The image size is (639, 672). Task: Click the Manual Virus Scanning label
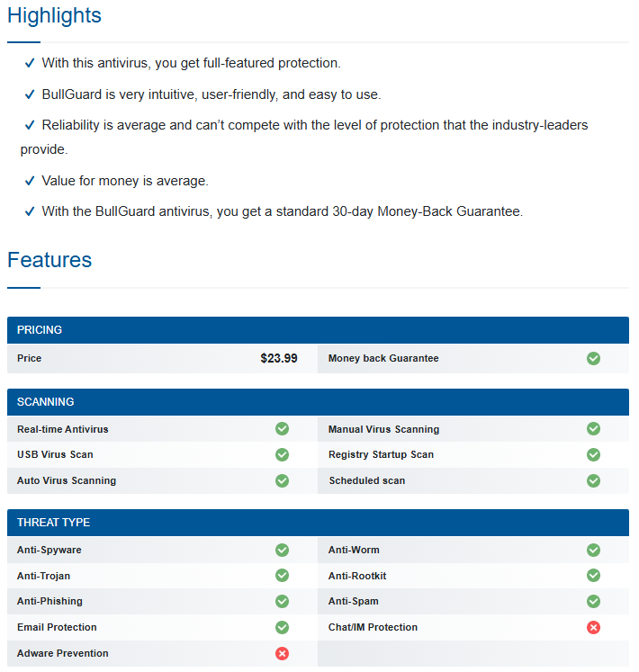pyautogui.click(x=383, y=429)
